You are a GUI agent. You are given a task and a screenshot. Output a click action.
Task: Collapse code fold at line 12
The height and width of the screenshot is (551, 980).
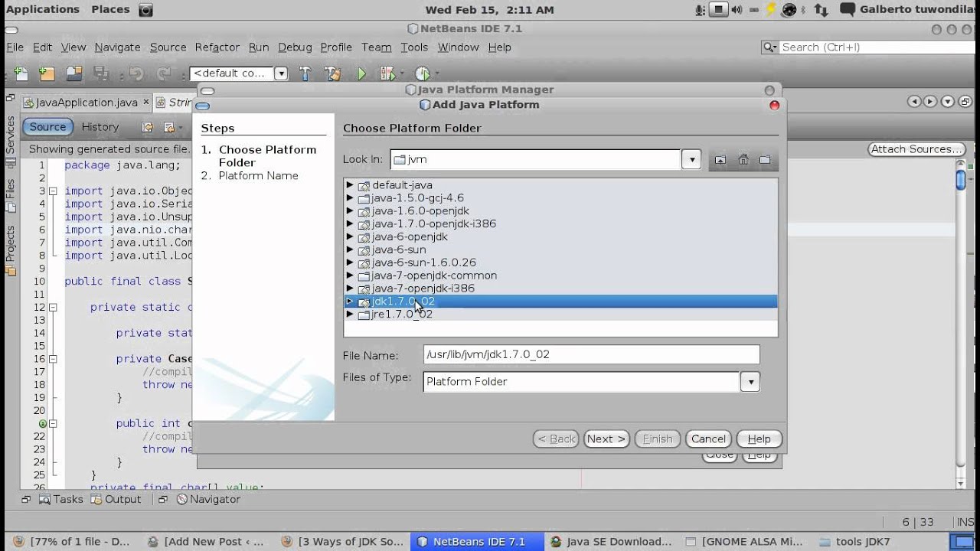tap(53, 308)
